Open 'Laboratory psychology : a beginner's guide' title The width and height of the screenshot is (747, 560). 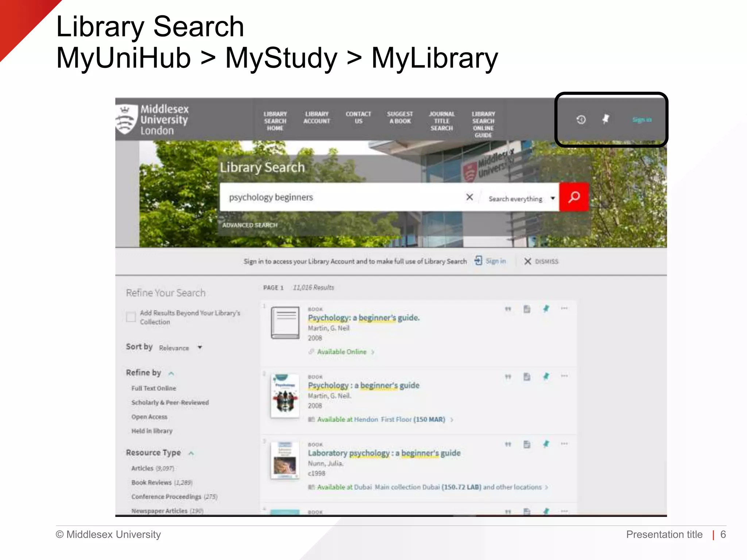(x=384, y=453)
